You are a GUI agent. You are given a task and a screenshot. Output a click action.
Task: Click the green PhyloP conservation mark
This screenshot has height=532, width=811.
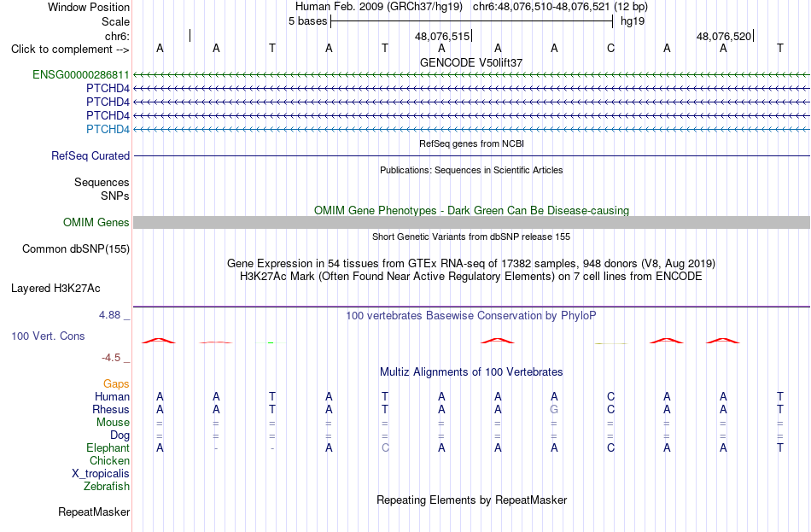pos(271,342)
